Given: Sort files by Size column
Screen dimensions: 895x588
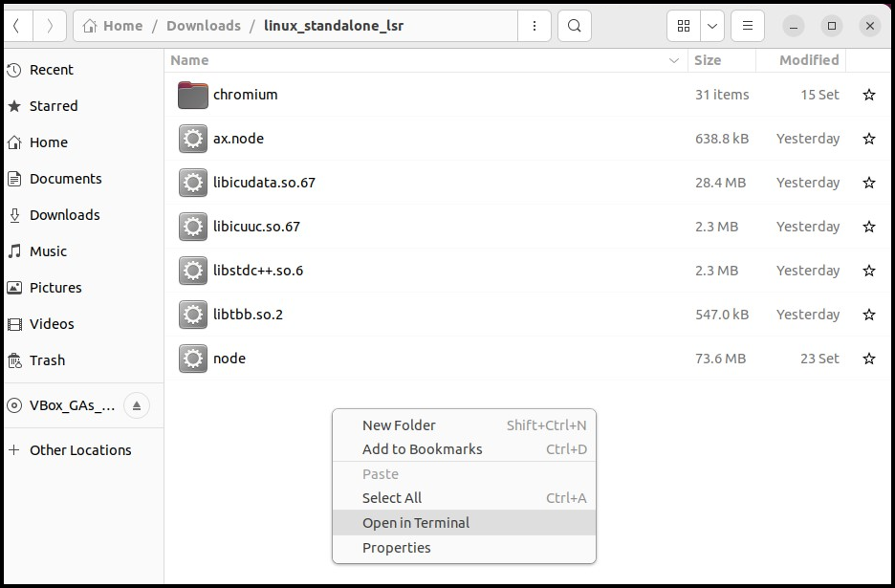Looking at the screenshot, I should [x=708, y=60].
